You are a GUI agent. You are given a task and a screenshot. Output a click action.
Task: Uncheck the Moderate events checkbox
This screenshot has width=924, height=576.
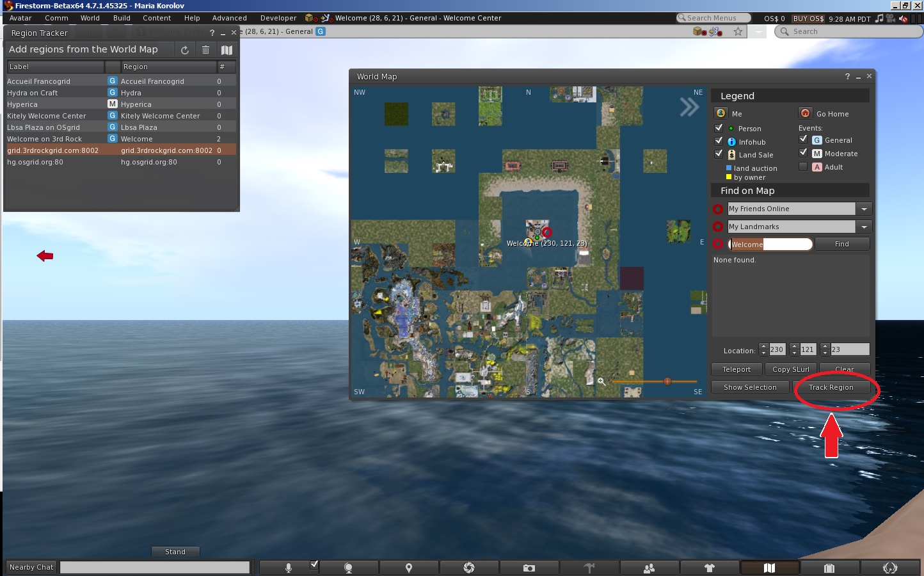pyautogui.click(x=803, y=152)
